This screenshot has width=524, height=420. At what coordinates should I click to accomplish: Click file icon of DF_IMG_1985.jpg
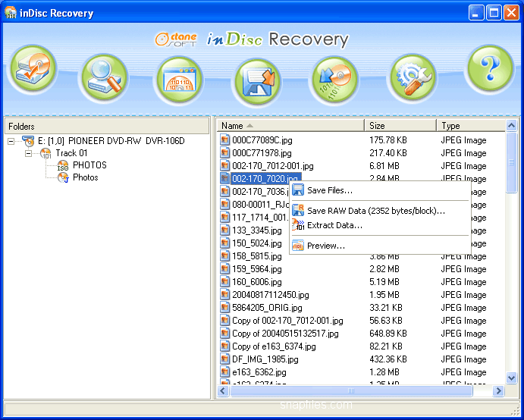[225, 359]
